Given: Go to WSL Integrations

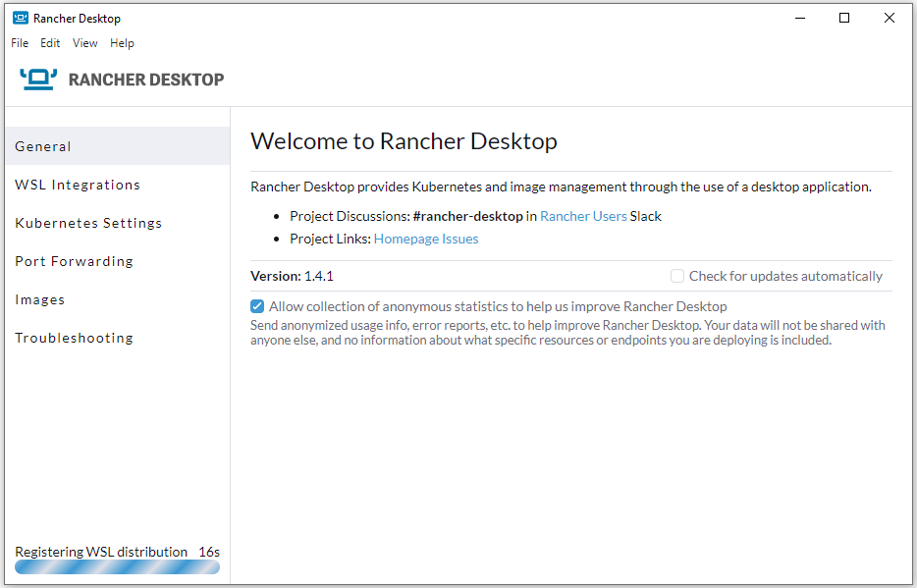Looking at the screenshot, I should (118, 185).
